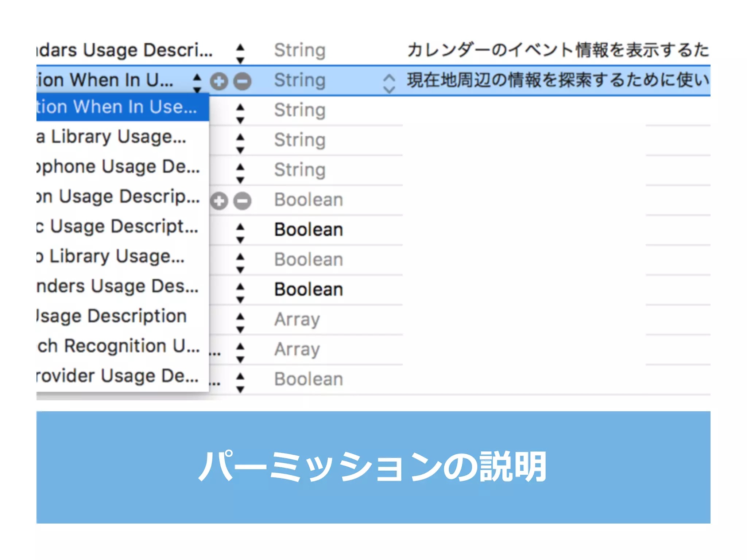Choose Motion Usage Description menu entry
Viewport: 747px width, 560px height.
point(118,197)
